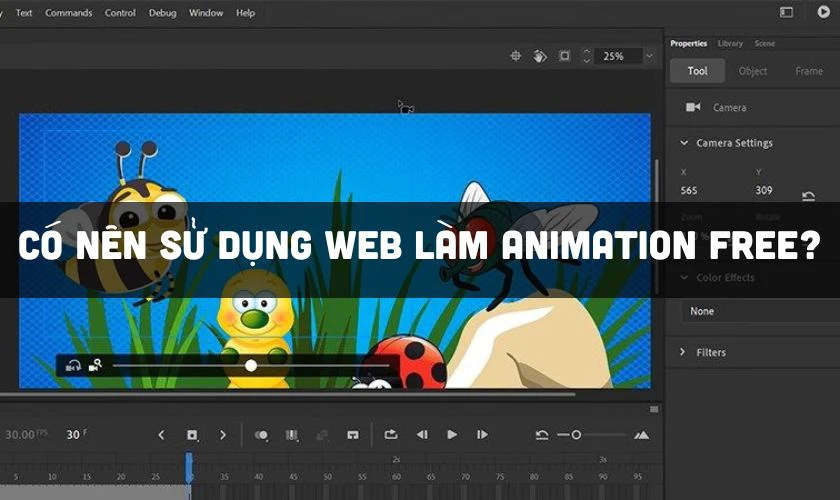Image resolution: width=840 pixels, height=500 pixels.
Task: Open the Control menu
Action: (x=120, y=13)
